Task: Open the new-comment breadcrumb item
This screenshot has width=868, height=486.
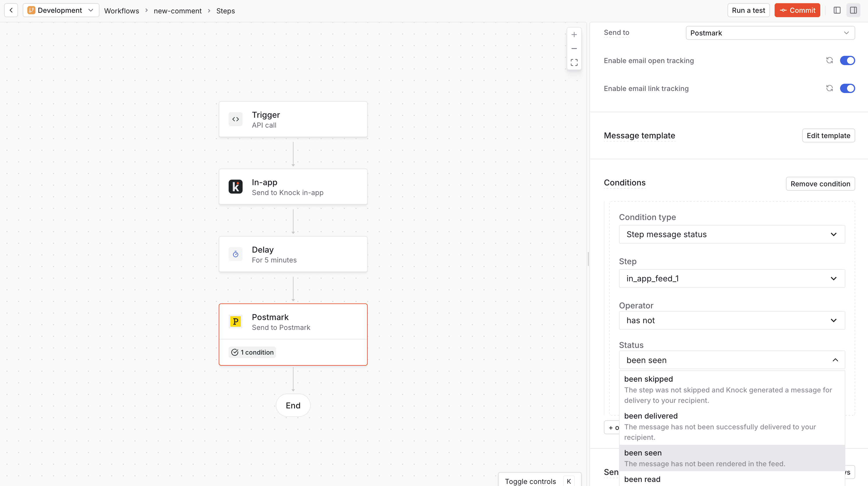Action: point(177,10)
